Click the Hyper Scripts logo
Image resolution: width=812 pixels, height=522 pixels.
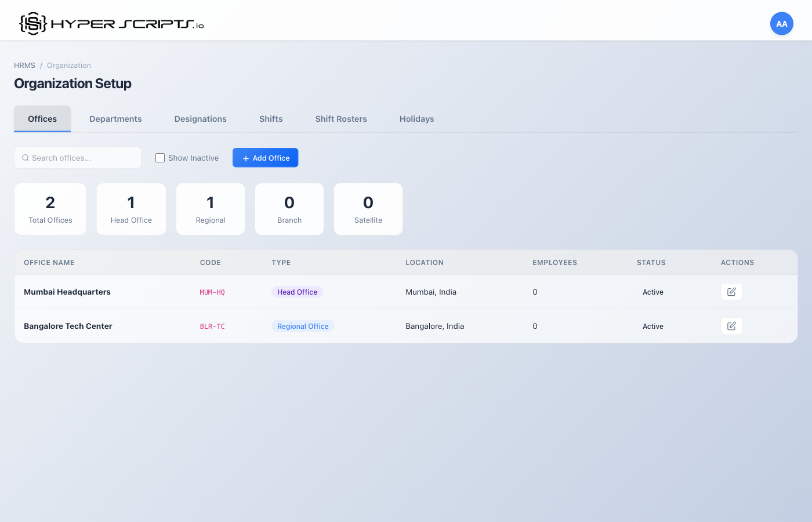click(110, 22)
